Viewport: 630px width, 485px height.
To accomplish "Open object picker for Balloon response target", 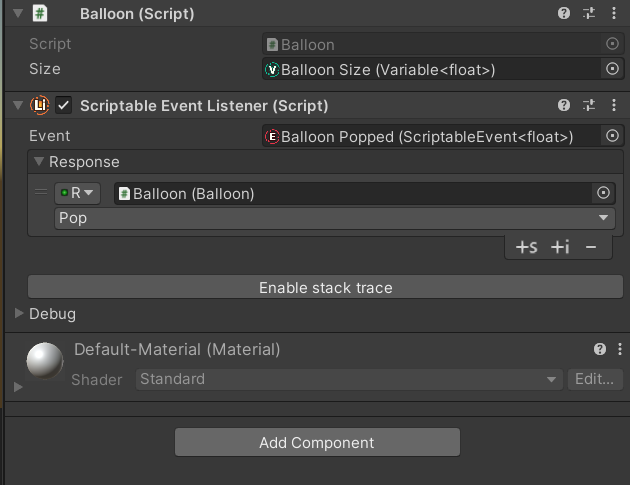I will coord(603,193).
